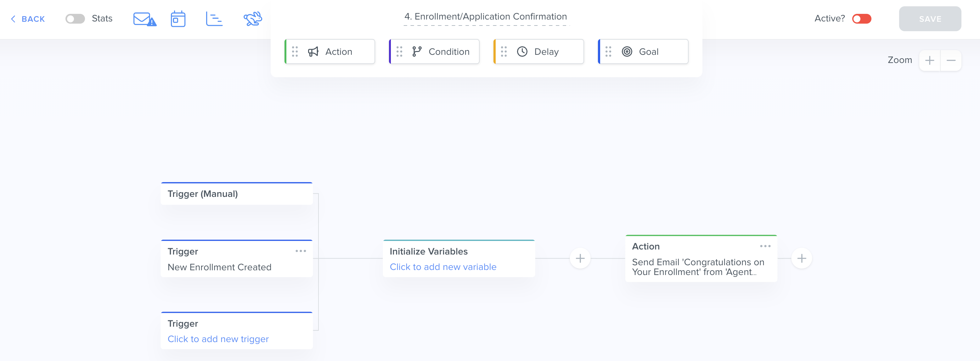Click to add new trigger link
980x361 pixels.
pyautogui.click(x=218, y=339)
